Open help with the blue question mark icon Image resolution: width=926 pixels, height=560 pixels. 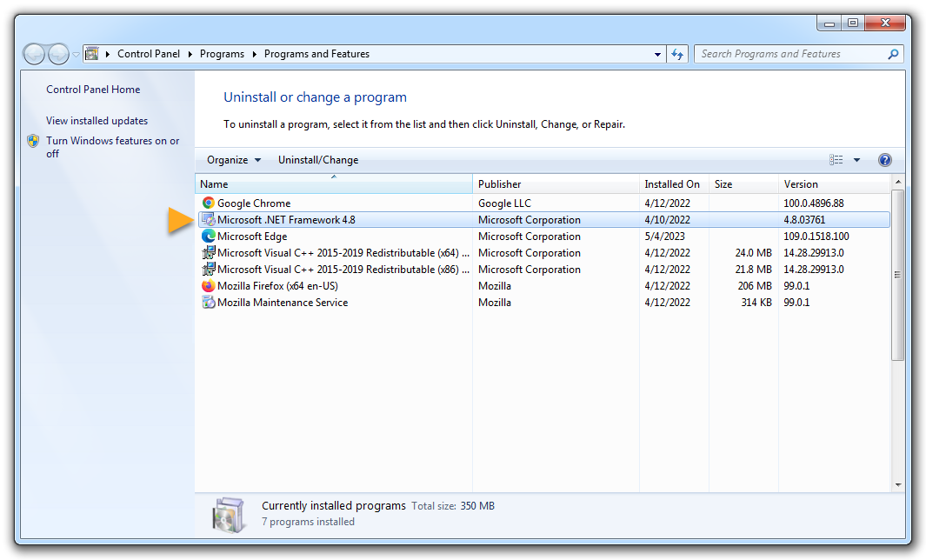[885, 160]
